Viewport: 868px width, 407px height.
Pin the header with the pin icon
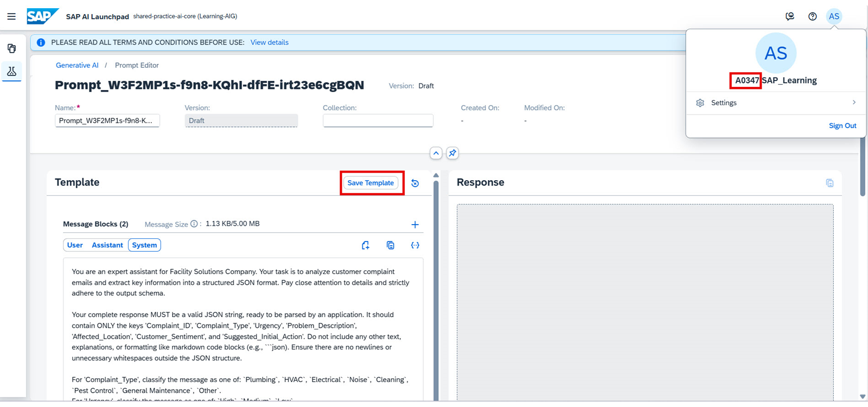tap(452, 153)
